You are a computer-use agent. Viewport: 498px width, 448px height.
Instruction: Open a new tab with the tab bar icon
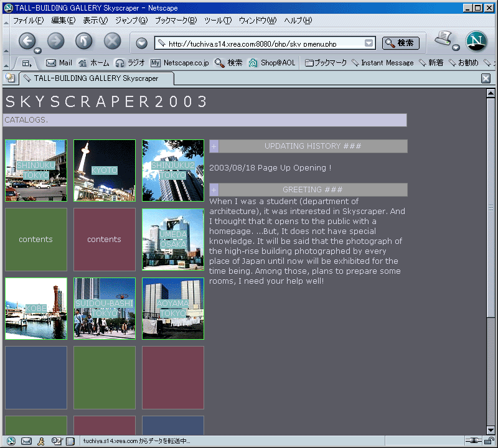[10, 78]
